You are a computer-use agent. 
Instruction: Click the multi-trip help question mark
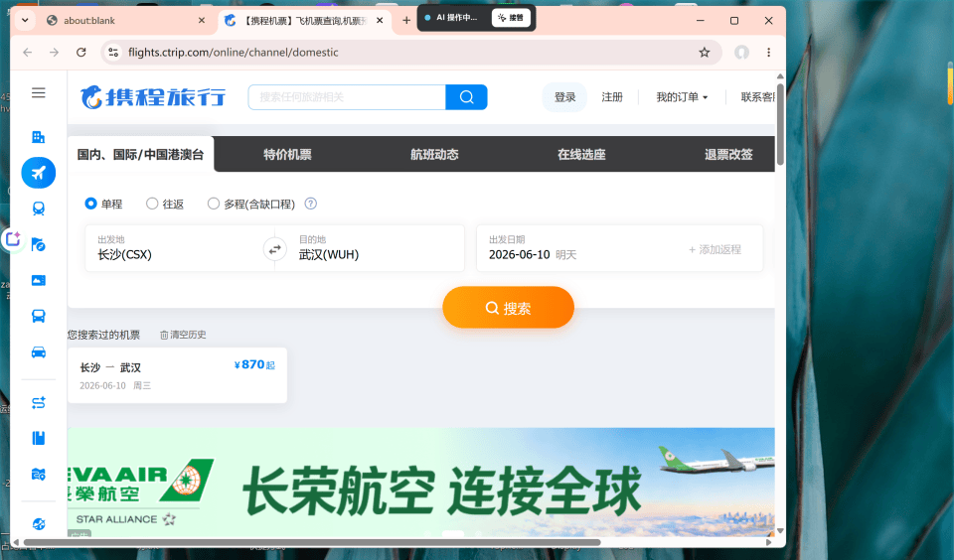(x=310, y=204)
